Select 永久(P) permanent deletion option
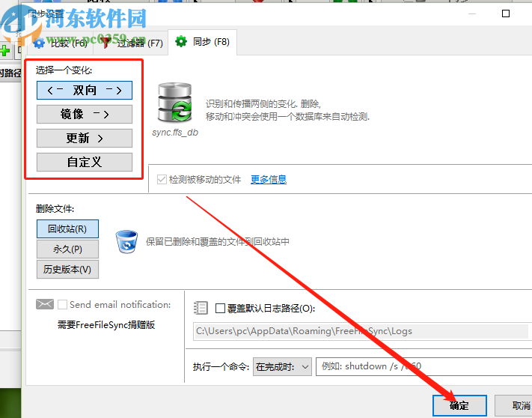This screenshot has width=532, height=418. point(67,249)
